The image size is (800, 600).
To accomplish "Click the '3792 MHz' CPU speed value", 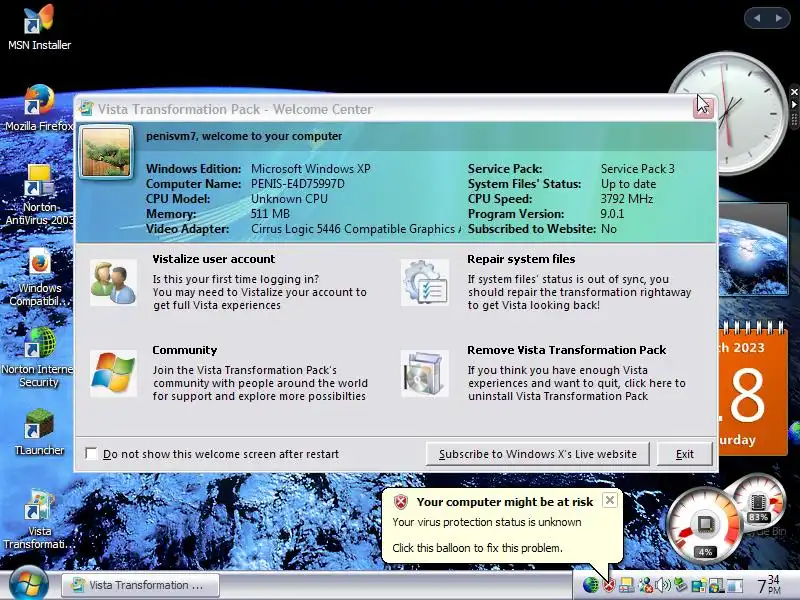I will point(627,199).
